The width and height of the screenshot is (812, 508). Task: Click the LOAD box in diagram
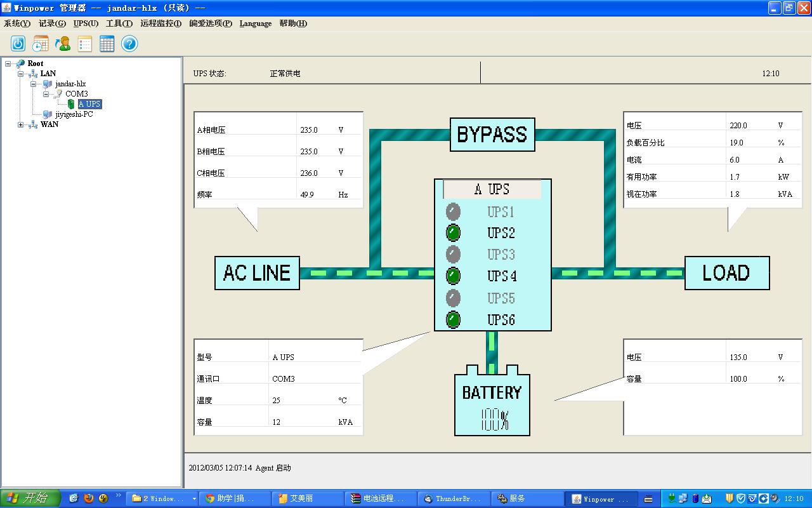tap(726, 273)
